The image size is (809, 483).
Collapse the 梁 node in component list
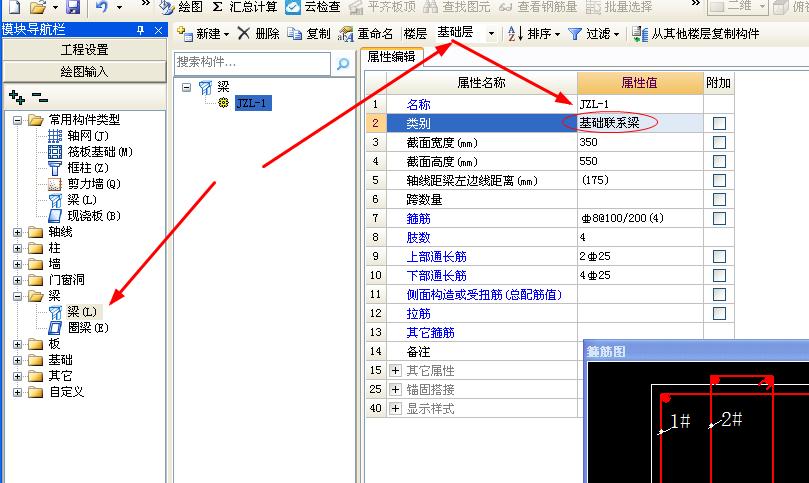point(186,87)
